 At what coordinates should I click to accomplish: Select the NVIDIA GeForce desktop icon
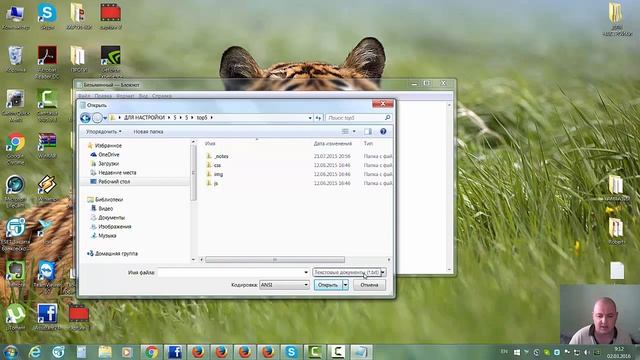click(x=111, y=61)
